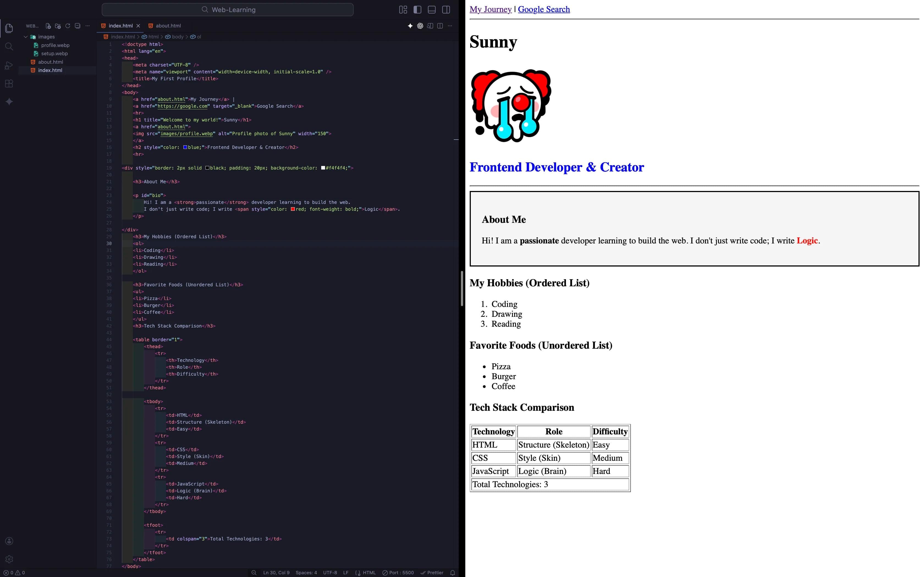Open the Manage settings gear icon

9,559
